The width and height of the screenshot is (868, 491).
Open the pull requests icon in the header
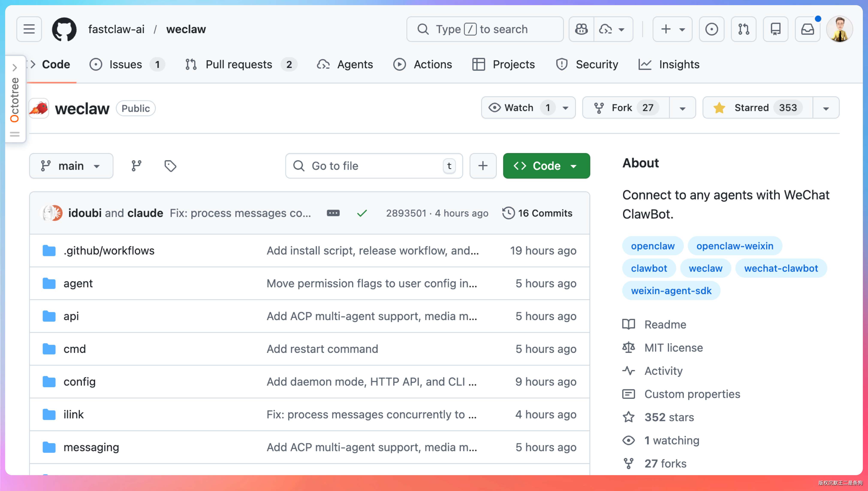[x=743, y=29]
